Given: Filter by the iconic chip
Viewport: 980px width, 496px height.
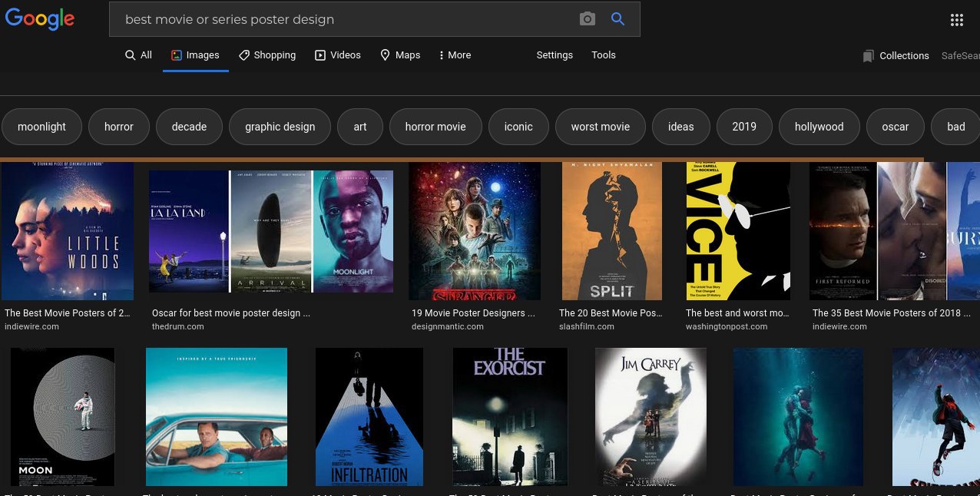Looking at the screenshot, I should 518,127.
